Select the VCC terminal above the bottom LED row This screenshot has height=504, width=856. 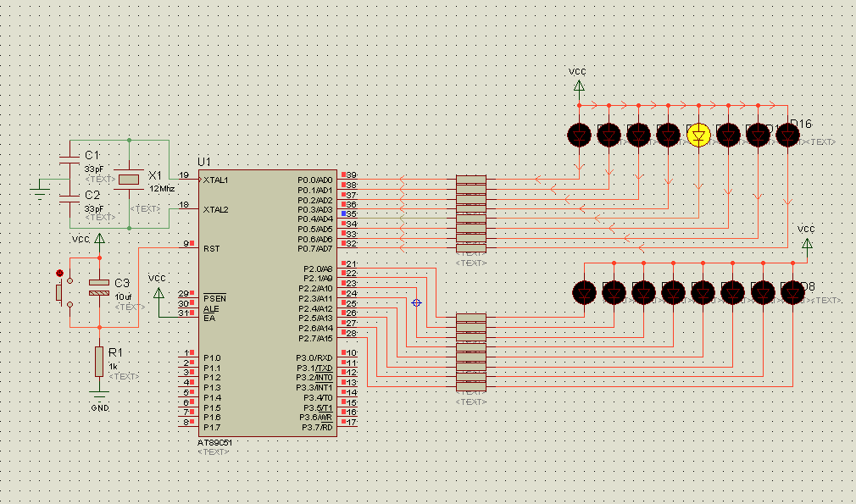807,242
